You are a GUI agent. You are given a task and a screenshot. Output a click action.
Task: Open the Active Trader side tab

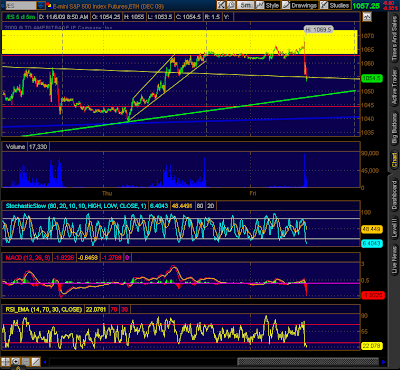click(x=394, y=87)
